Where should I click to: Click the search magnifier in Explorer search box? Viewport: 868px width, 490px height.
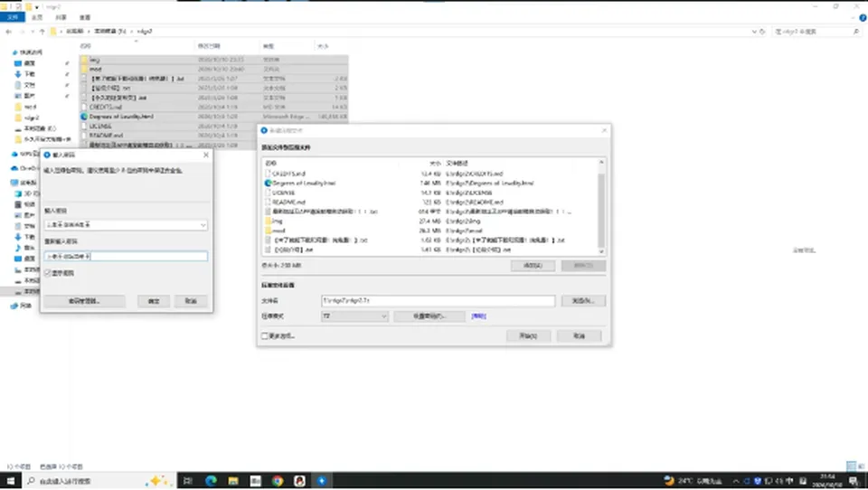pyautogui.click(x=856, y=32)
